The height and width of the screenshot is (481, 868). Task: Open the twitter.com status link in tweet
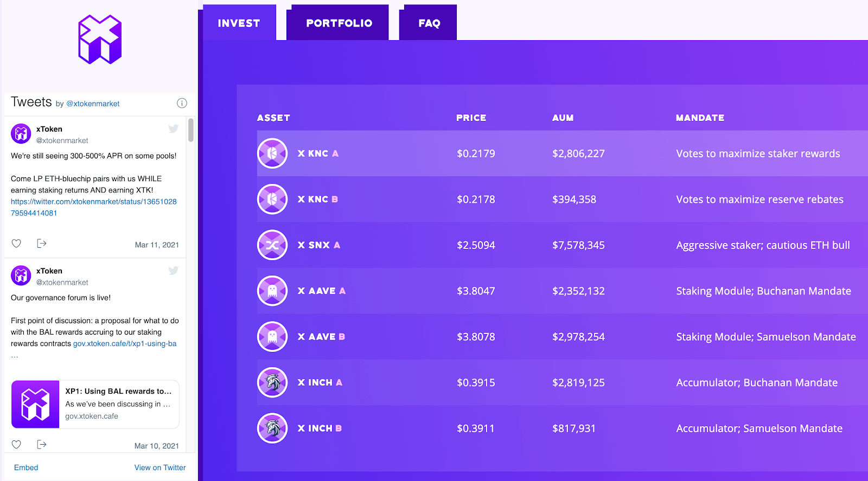coord(93,202)
